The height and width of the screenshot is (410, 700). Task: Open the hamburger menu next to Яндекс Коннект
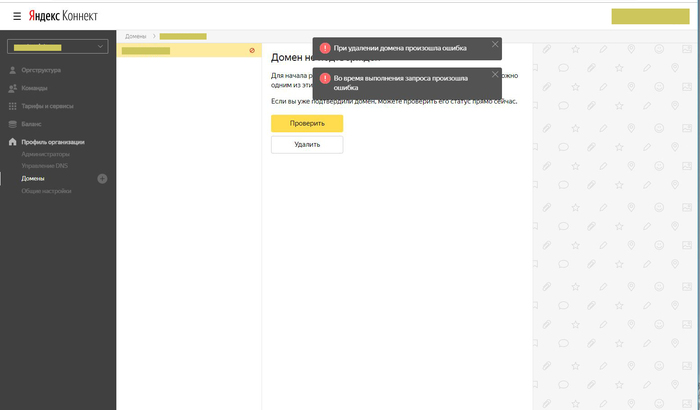16,16
